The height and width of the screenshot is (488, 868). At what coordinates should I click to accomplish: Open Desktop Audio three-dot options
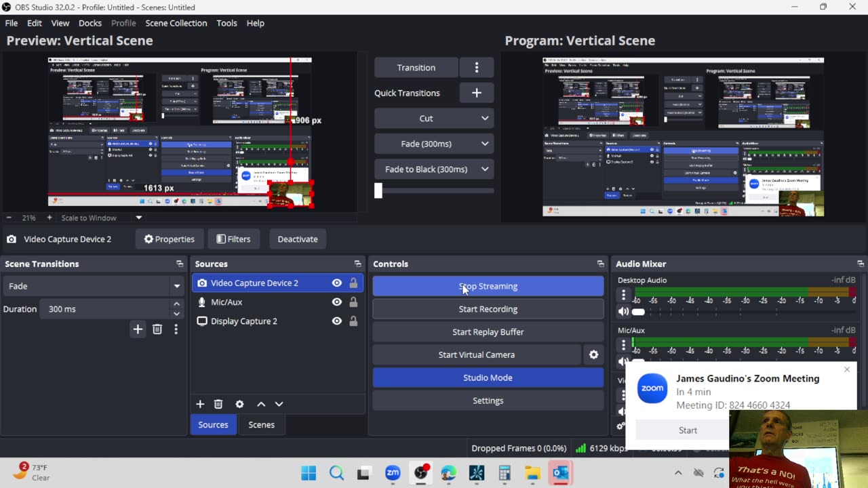point(623,295)
